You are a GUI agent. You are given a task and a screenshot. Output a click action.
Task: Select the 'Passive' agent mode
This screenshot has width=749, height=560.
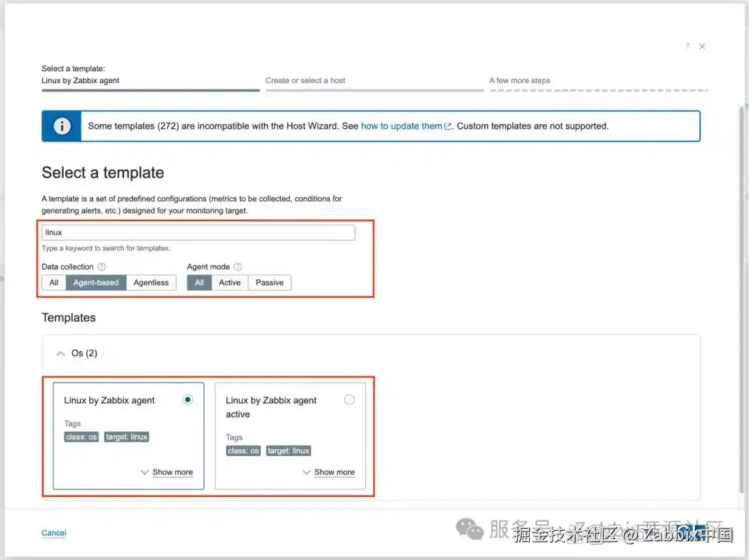pos(269,283)
